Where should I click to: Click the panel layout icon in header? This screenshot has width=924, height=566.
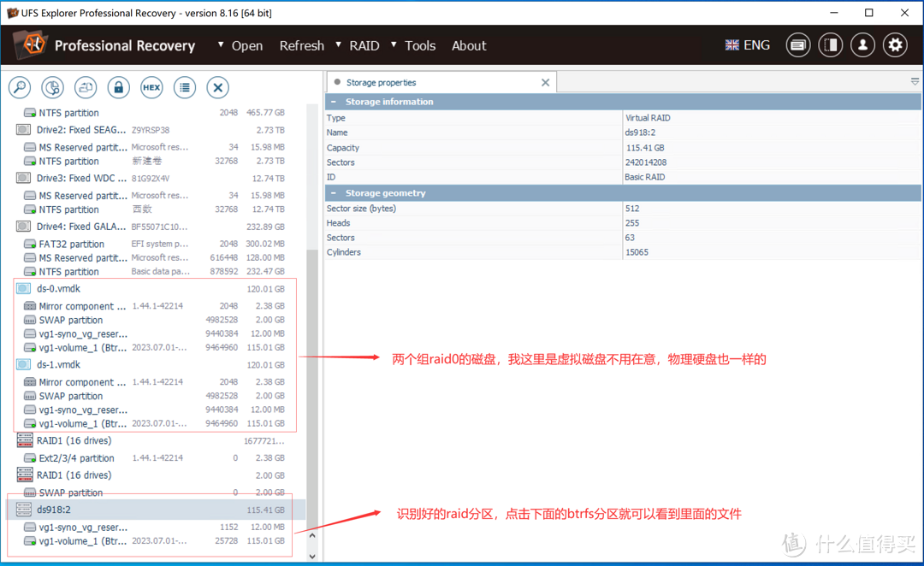(830, 45)
